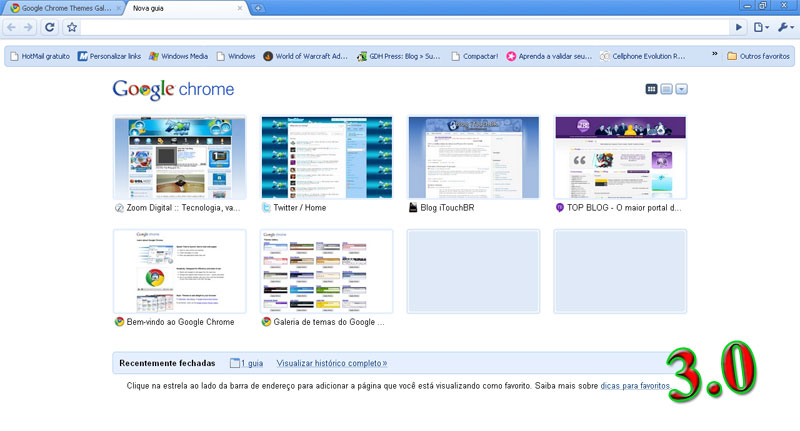Switch to thumbnail grid view
This screenshot has height=431, width=800.
651,89
